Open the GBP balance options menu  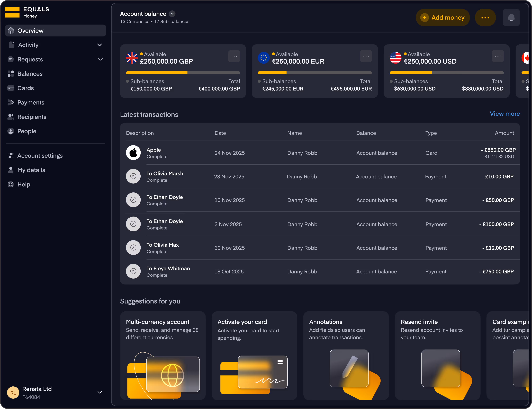click(234, 56)
